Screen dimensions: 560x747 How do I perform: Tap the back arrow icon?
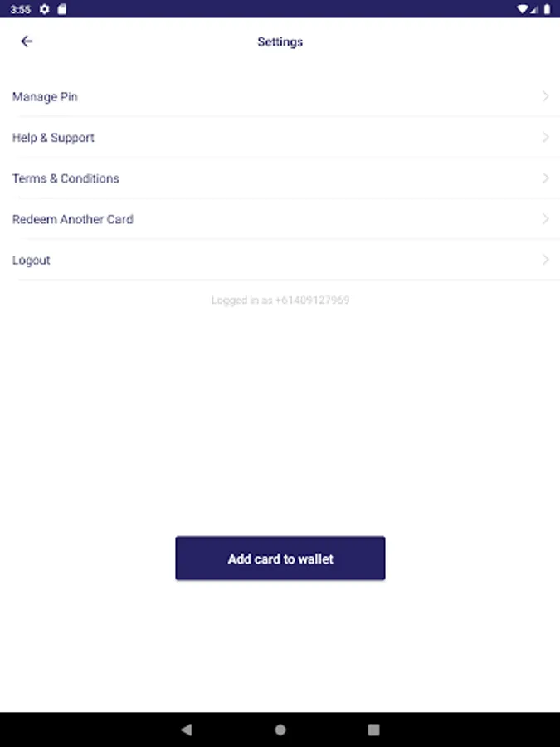[x=27, y=41]
